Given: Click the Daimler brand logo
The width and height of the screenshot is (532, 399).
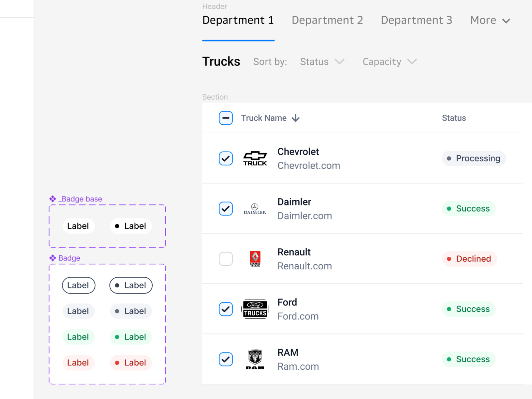Looking at the screenshot, I should coord(255,208).
